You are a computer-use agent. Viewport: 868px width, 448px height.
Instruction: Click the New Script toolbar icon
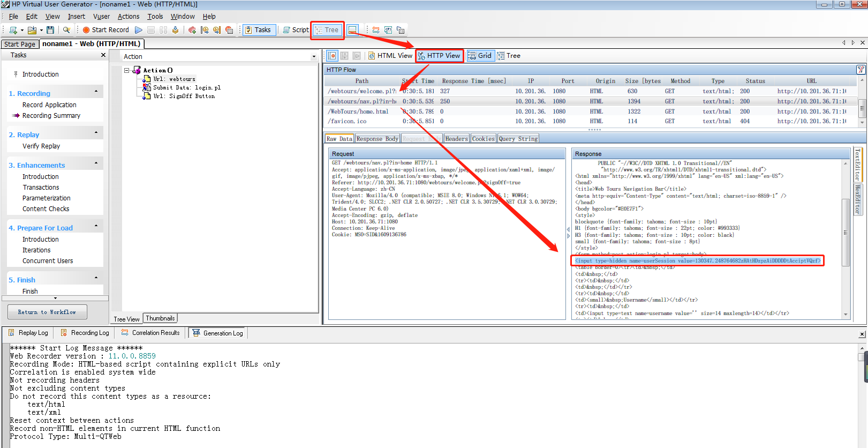click(x=13, y=30)
